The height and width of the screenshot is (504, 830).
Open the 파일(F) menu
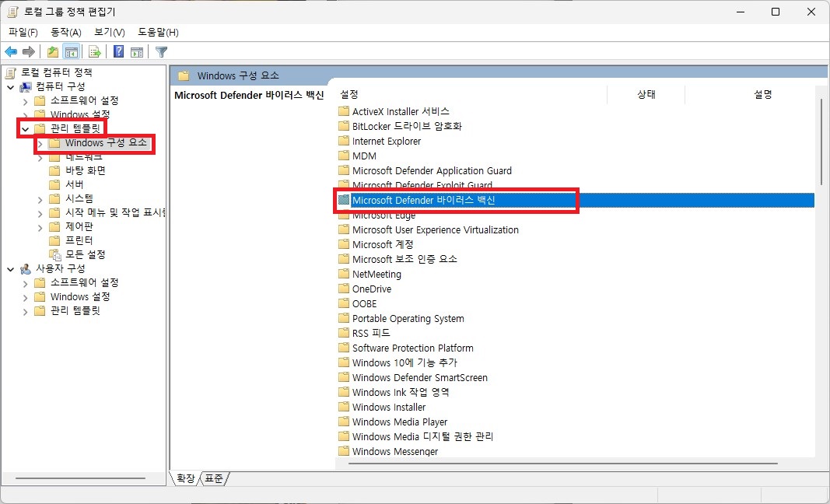[x=23, y=33]
